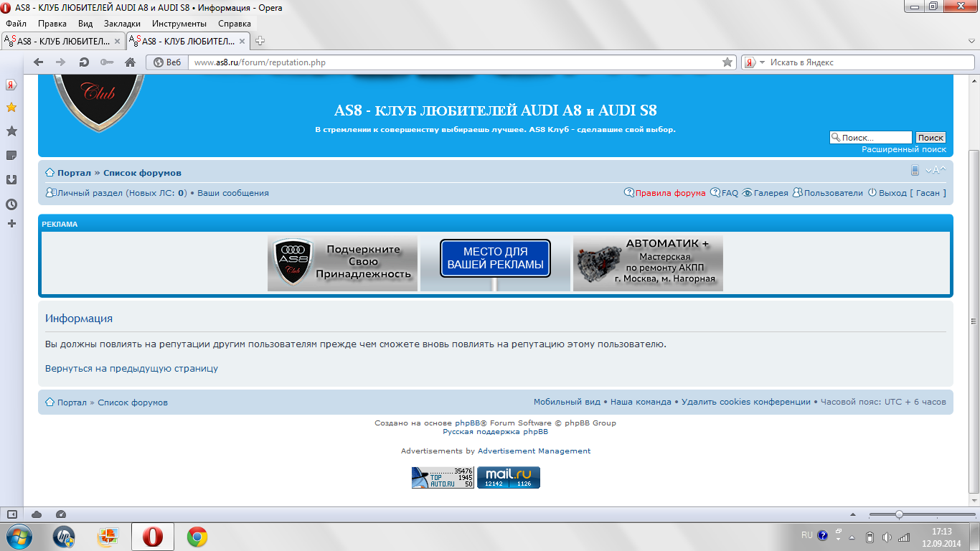The height and width of the screenshot is (551, 980).
Task: Open the zoom level popup arrow
Action: coord(852,514)
